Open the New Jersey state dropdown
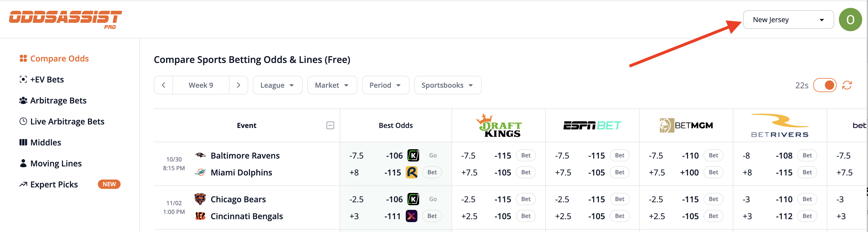 pos(788,20)
